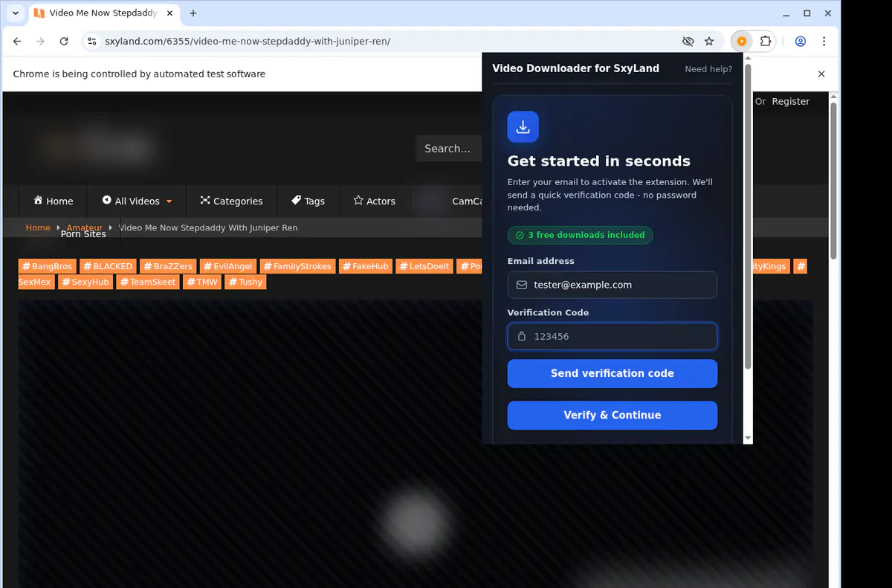The image size is (892, 588).
Task: Open the Actors menu item
Action: 374,201
